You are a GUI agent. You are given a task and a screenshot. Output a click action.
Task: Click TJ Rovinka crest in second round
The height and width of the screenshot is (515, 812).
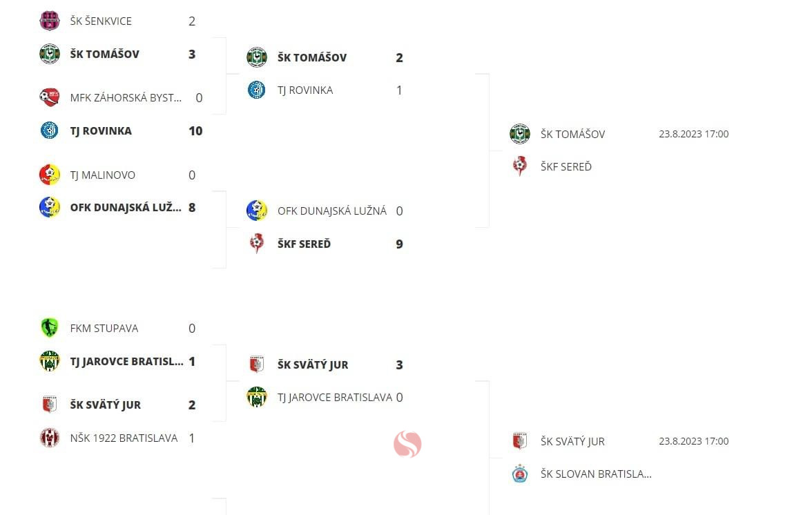pyautogui.click(x=257, y=90)
